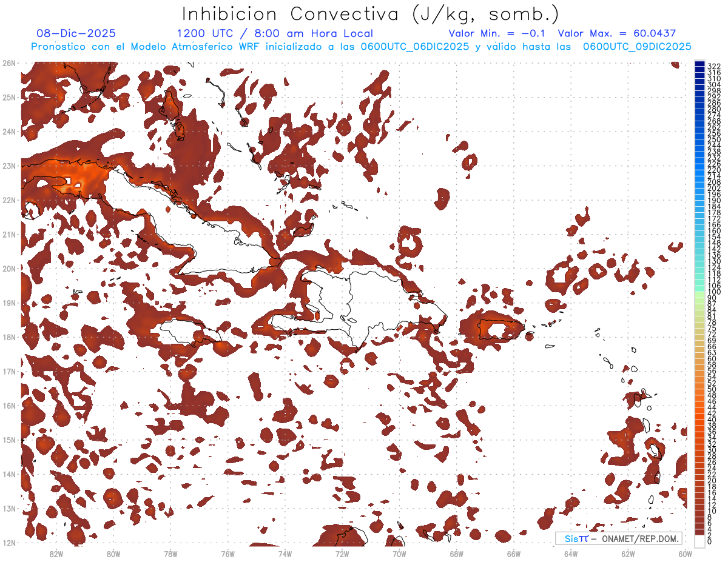This screenshot has height=562, width=728.
Task: Click the 78W longitude label
Action: (170, 554)
